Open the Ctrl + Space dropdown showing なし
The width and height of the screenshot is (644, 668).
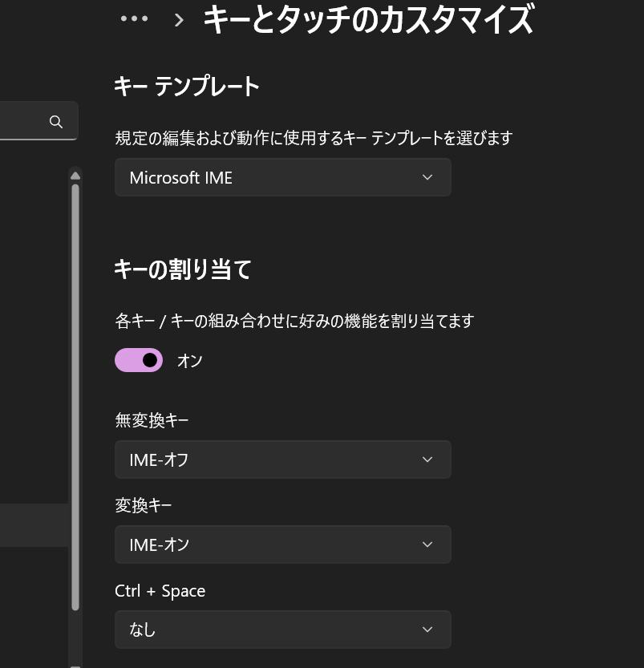tap(283, 630)
